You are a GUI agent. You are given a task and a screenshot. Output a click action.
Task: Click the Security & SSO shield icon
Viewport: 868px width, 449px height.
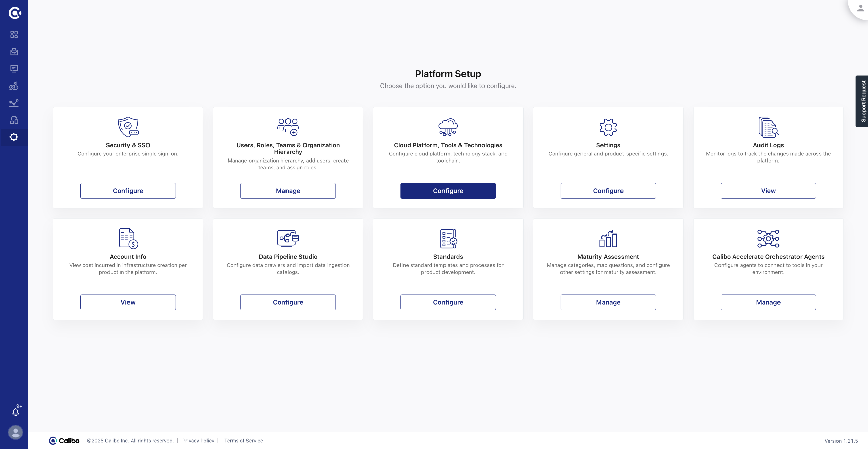coord(128,127)
